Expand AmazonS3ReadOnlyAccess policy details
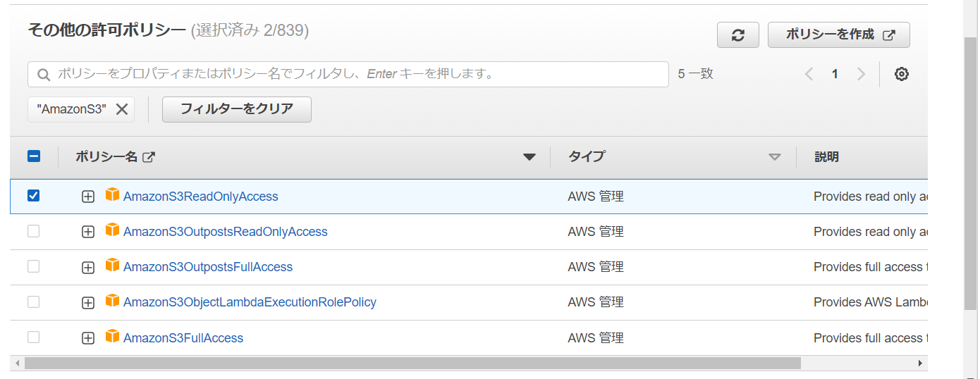The width and height of the screenshot is (980, 379). pyautogui.click(x=88, y=197)
